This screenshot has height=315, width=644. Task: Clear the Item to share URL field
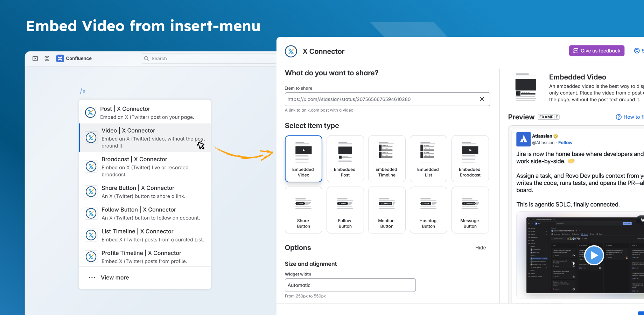pyautogui.click(x=482, y=99)
